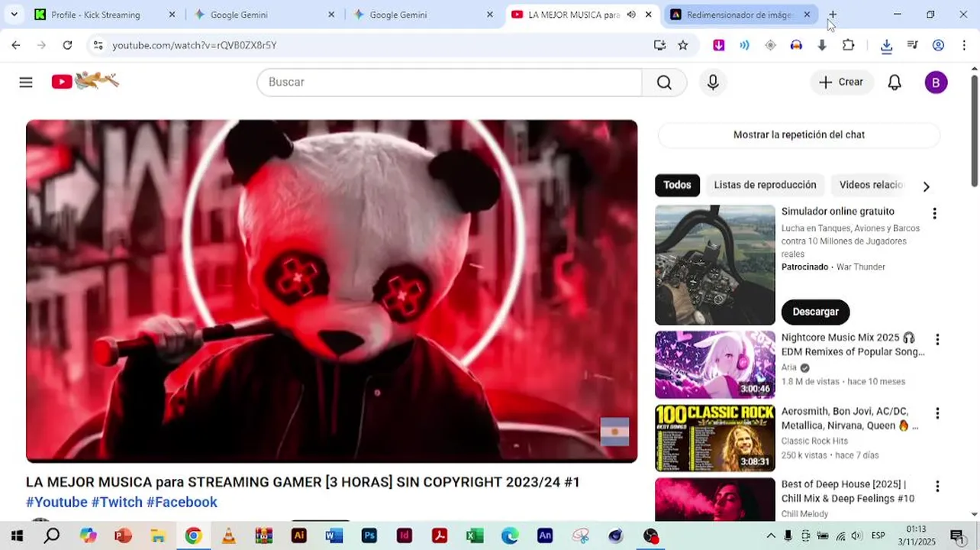
Task: Click the Descargar ad button
Action: pyautogui.click(x=815, y=312)
